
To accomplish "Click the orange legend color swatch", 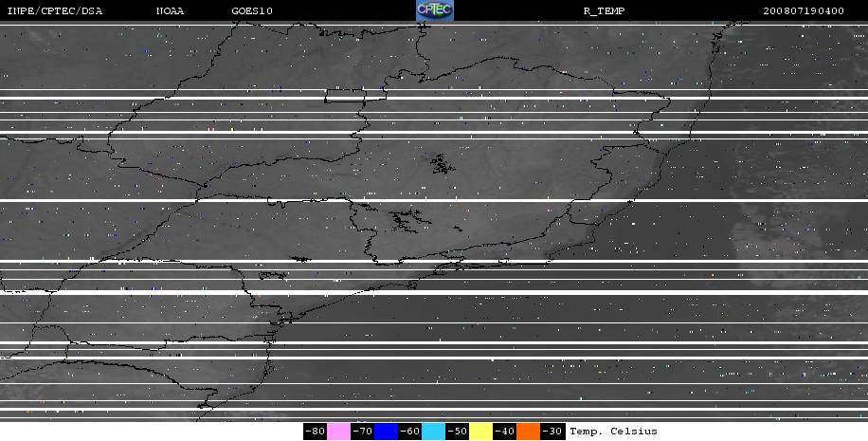I will [528, 432].
